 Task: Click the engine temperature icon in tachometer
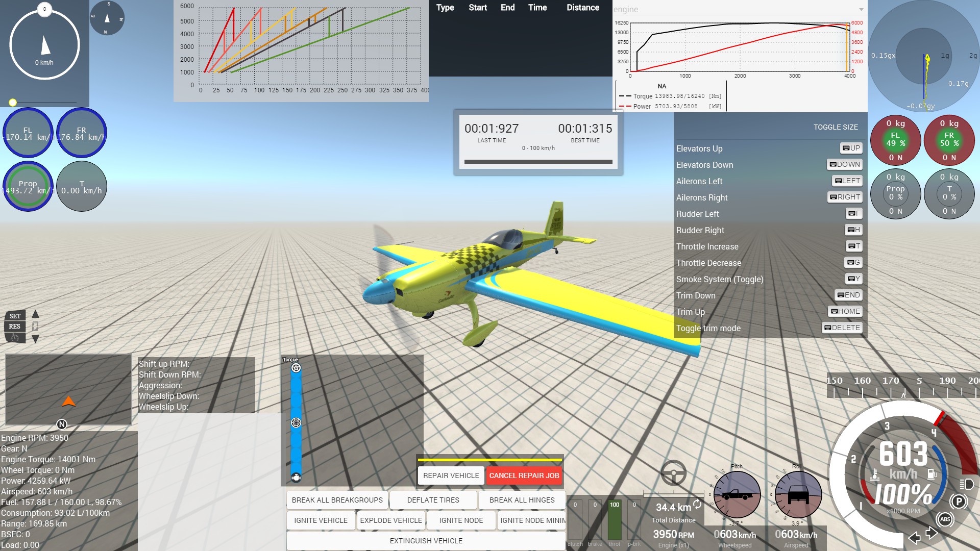pos(875,474)
